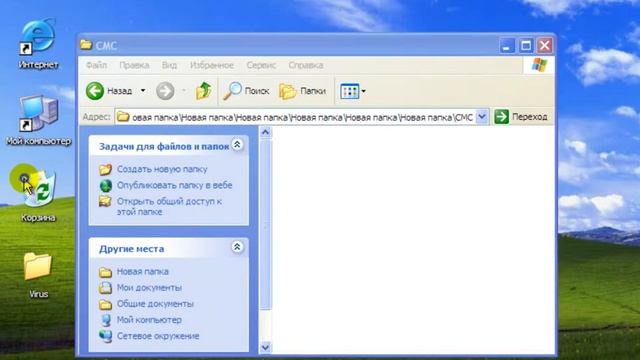Image resolution: width=640 pixels, height=360 pixels.
Task: Minimize the СМС window
Action: pyautogui.click(x=507, y=45)
